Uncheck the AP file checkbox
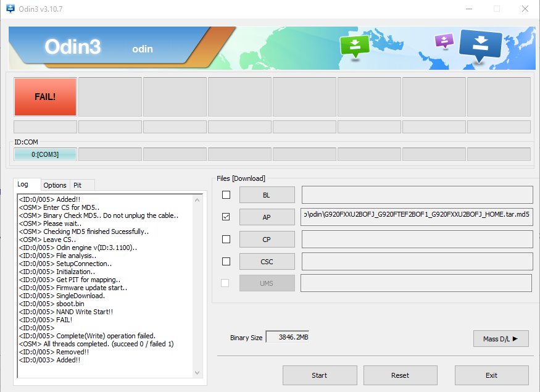The height and width of the screenshot is (392, 540). click(x=226, y=217)
